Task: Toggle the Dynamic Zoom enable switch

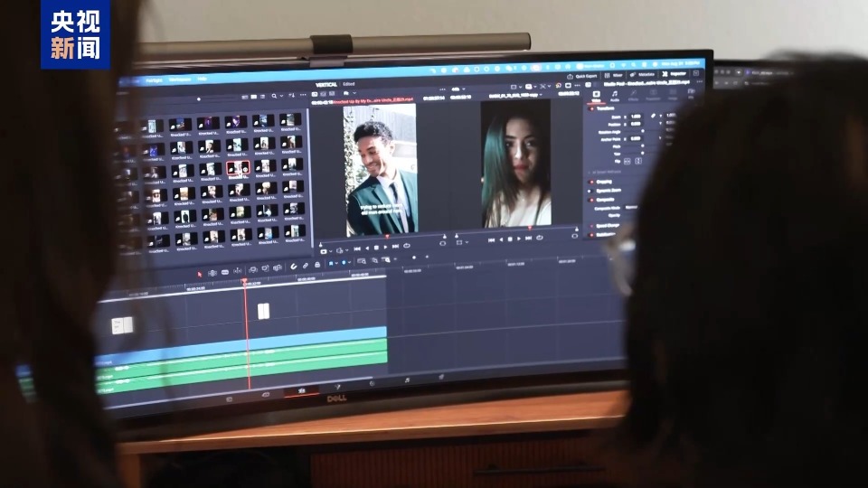Action: coord(590,191)
